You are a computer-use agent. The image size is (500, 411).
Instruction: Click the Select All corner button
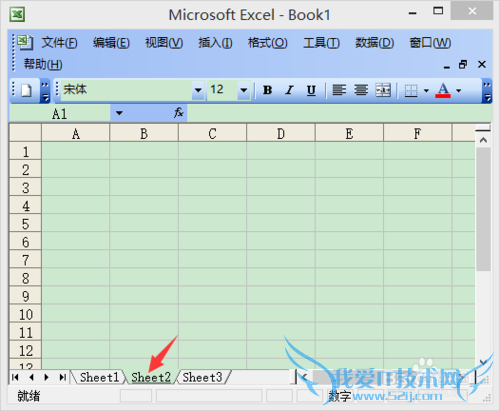point(25,133)
